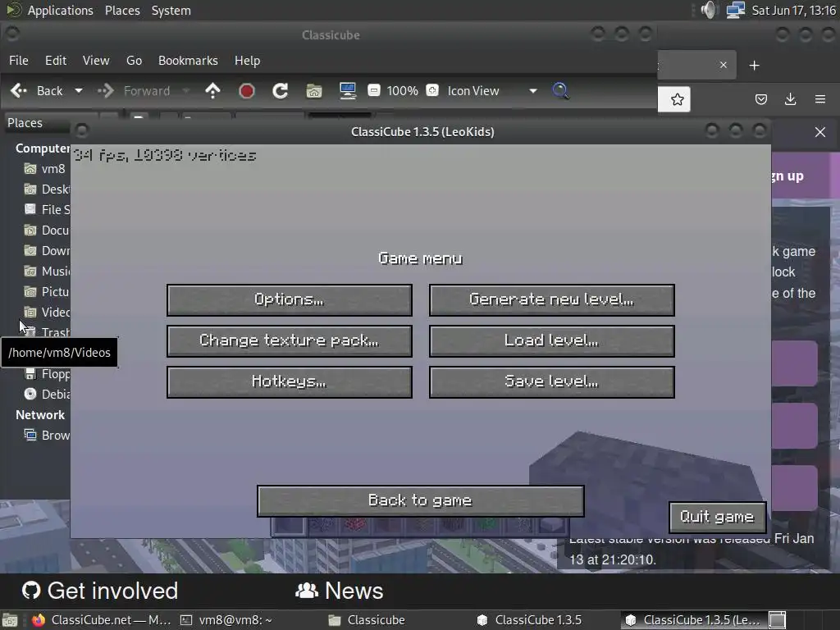Bookmark page with browser star icon

[x=677, y=99]
